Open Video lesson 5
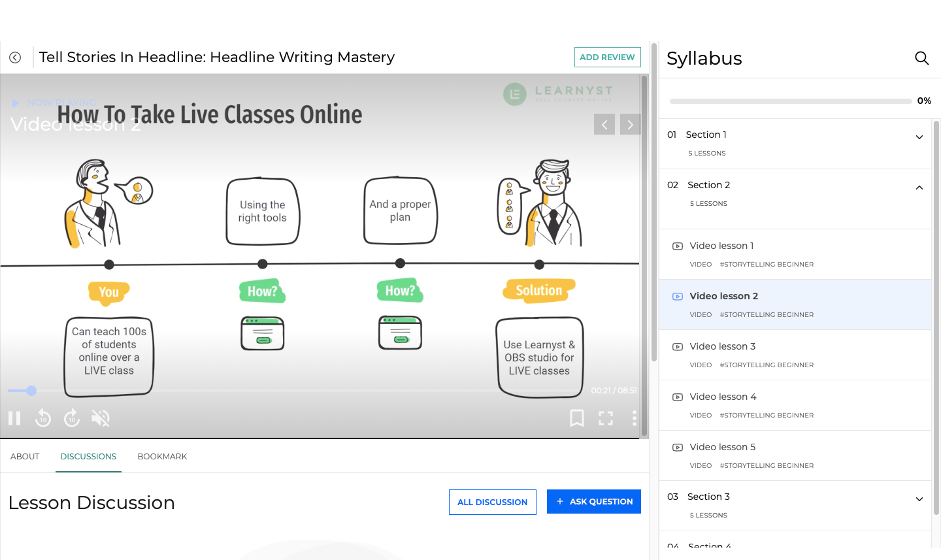Viewport: 941px width, 560px height. click(795, 455)
